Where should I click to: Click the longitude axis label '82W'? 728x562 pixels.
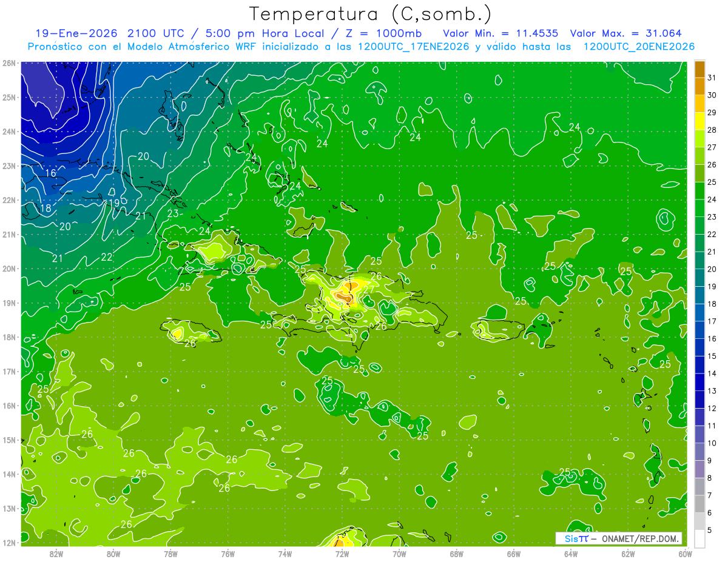click(x=56, y=554)
